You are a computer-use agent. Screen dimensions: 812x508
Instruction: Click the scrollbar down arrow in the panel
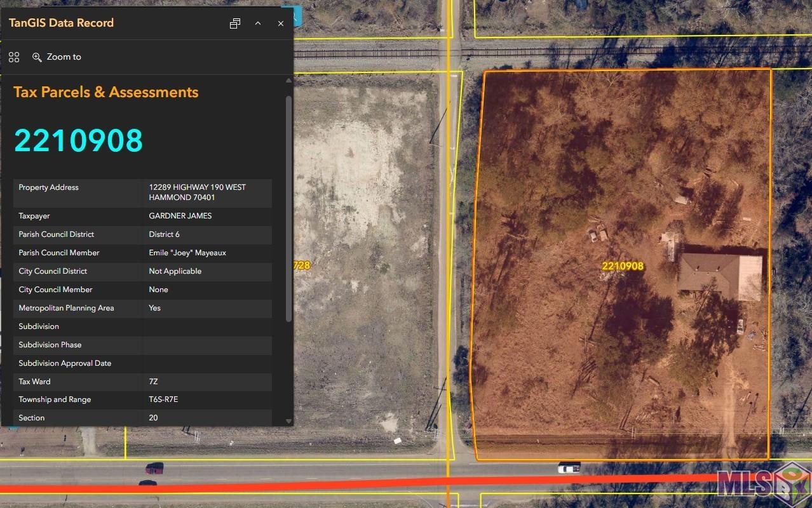(288, 421)
